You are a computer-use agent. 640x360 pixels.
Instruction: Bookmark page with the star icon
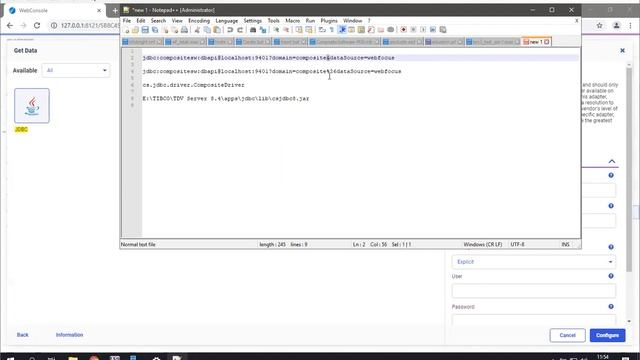click(x=599, y=25)
